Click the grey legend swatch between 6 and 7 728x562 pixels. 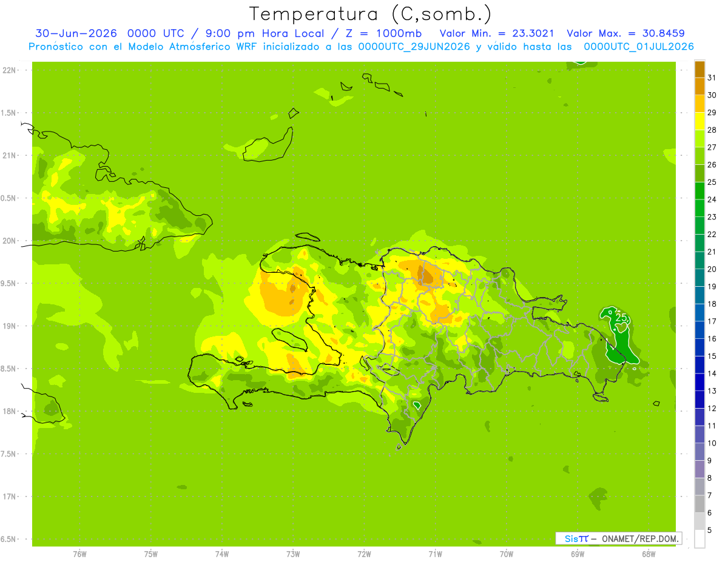[x=699, y=504]
